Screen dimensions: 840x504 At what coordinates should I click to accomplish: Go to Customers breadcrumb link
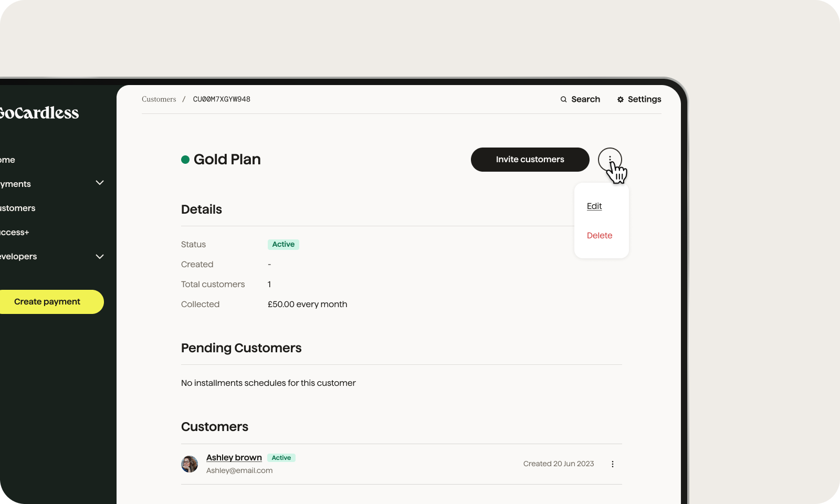tap(159, 99)
